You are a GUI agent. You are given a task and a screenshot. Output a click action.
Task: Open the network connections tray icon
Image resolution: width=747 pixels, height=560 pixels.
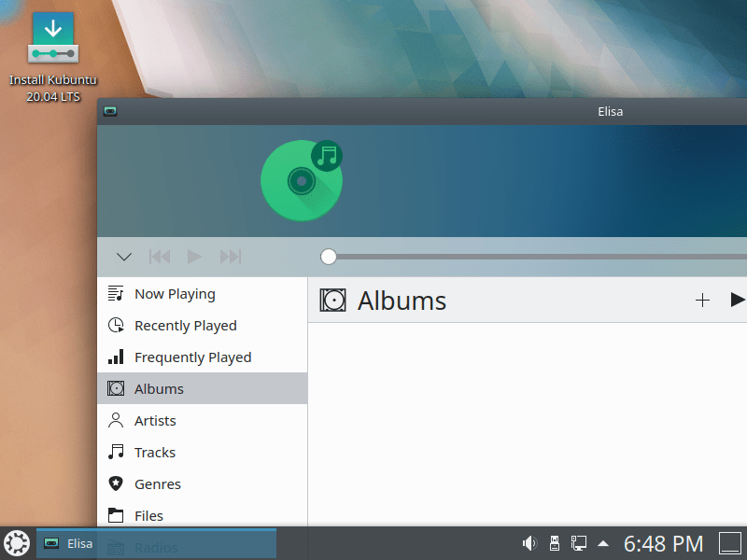point(579,543)
